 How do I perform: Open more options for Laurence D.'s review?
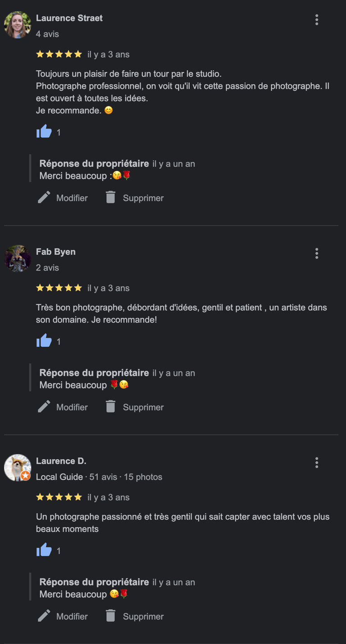tap(317, 463)
